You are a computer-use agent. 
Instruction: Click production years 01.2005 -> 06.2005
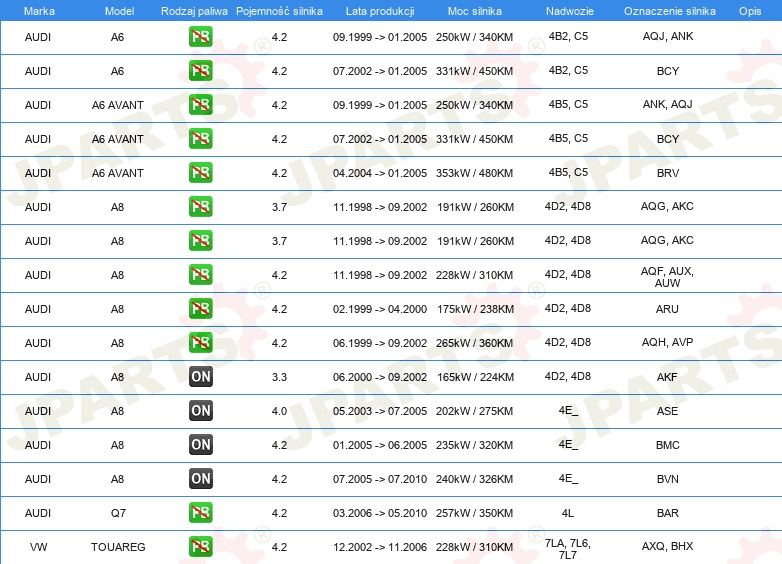(380, 445)
